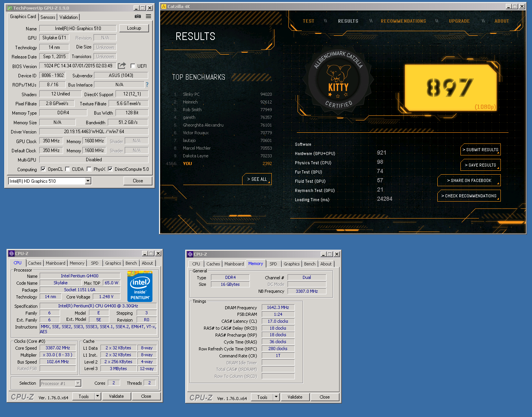Open Catzilla TEST menu item
The width and height of the screenshot is (532, 417).
pyautogui.click(x=308, y=21)
